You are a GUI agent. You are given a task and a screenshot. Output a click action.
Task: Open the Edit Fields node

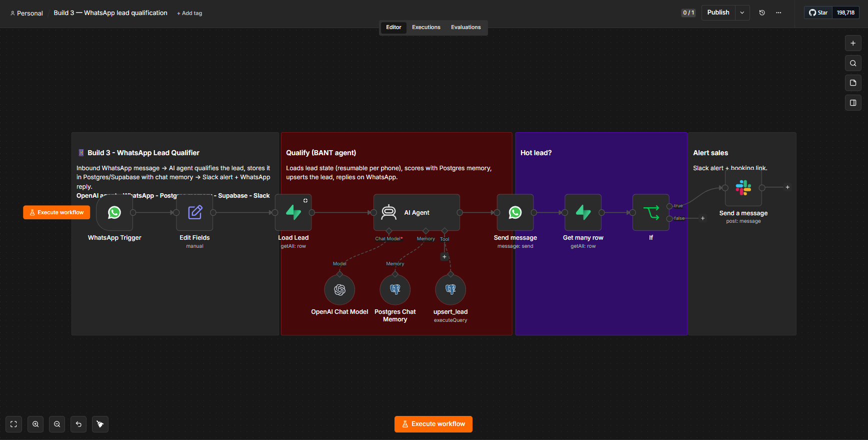pos(194,212)
